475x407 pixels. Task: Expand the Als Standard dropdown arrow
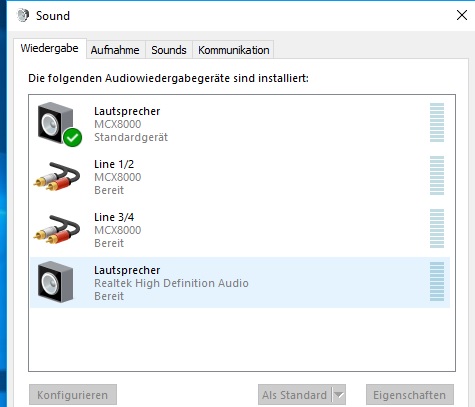click(339, 395)
